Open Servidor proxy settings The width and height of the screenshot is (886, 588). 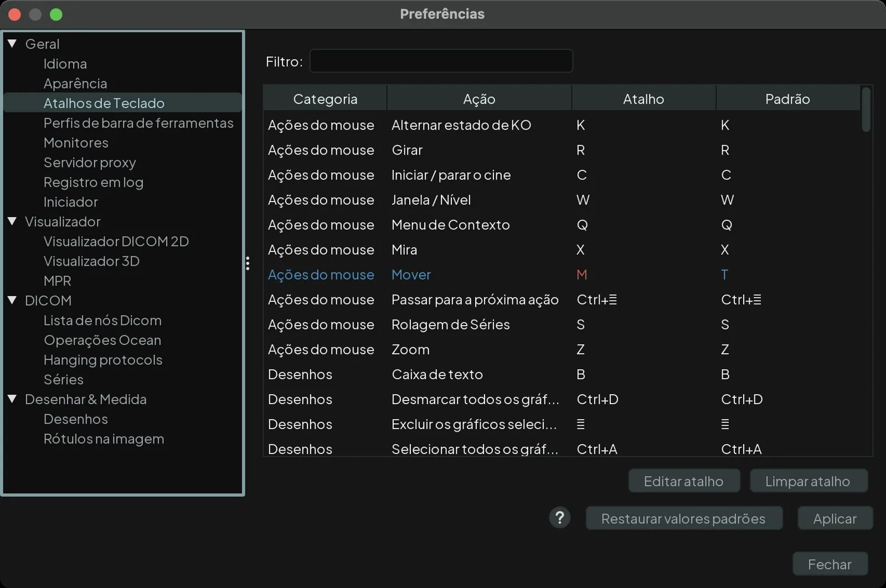(90, 163)
